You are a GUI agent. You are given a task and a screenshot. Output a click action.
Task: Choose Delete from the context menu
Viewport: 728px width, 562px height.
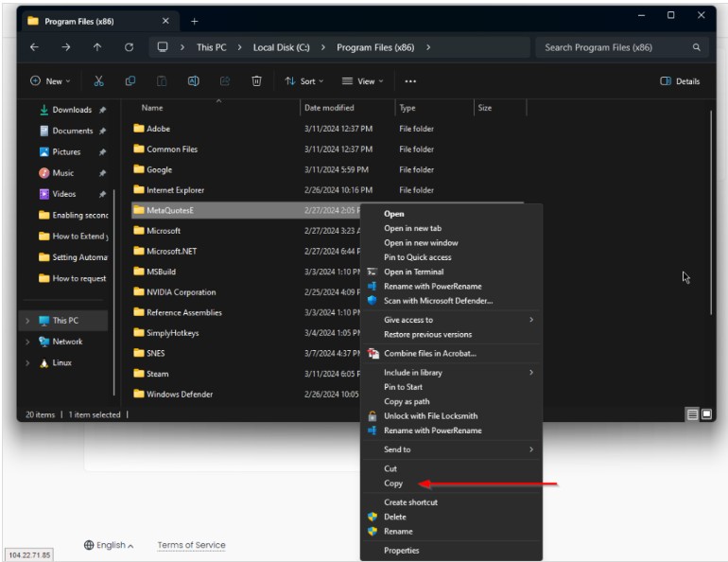pos(451,517)
